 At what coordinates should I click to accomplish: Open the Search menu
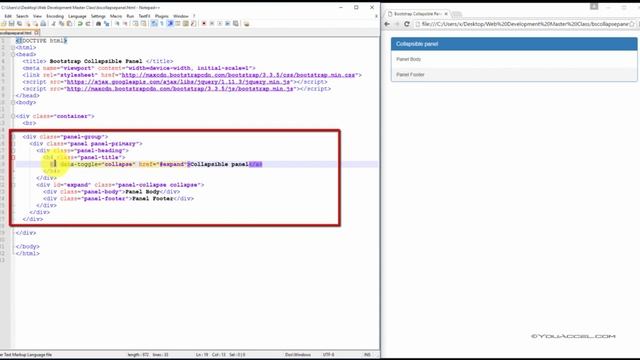point(22,16)
